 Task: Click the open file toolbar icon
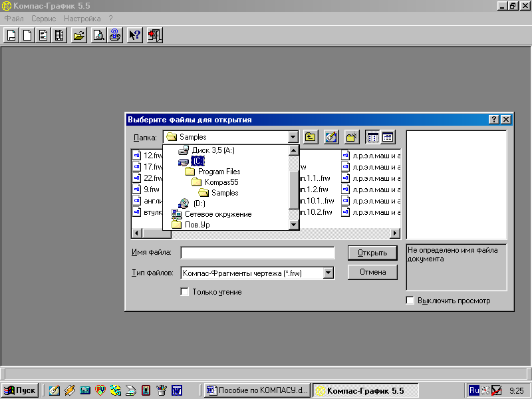click(x=79, y=35)
